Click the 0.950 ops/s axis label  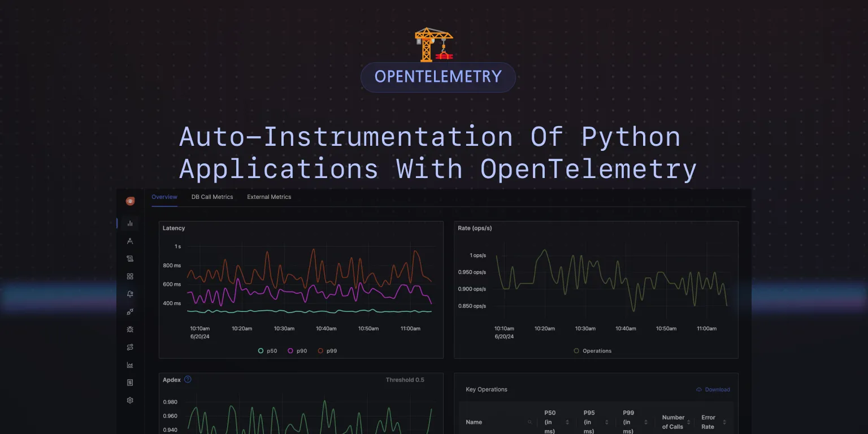pos(472,272)
